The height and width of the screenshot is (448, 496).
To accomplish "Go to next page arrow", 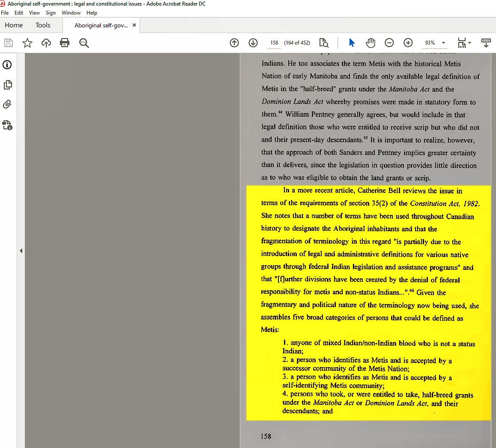I will 253,43.
